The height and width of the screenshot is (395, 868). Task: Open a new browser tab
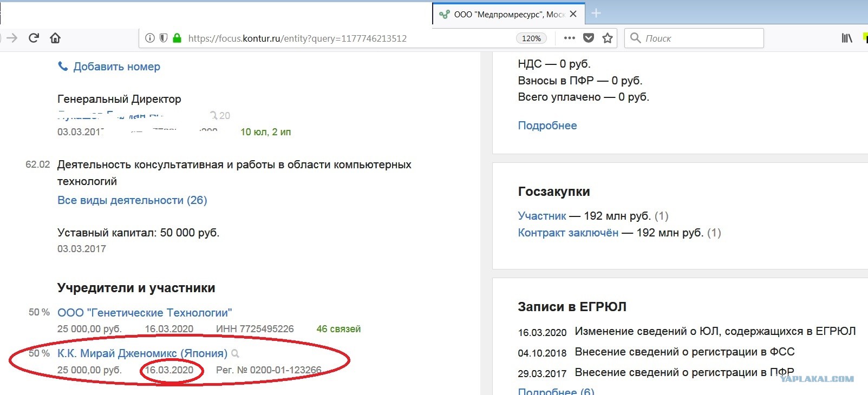596,14
